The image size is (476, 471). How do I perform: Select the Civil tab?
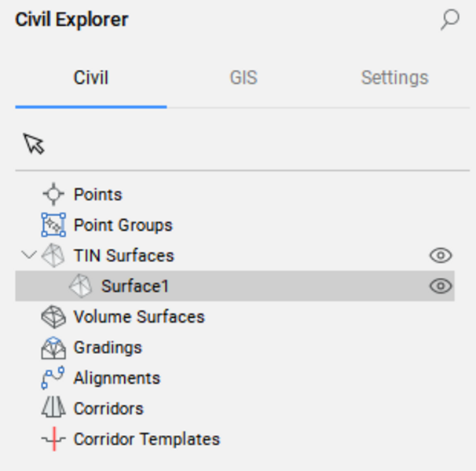[91, 78]
